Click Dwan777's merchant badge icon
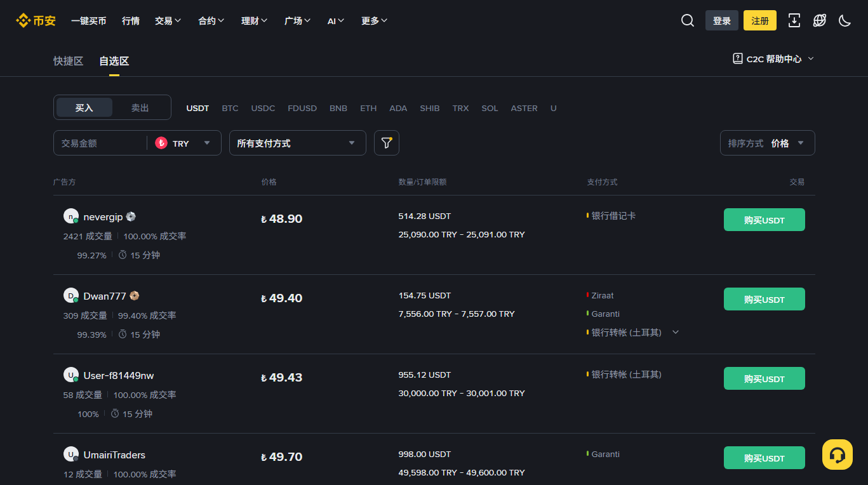868x485 pixels. [x=134, y=296]
